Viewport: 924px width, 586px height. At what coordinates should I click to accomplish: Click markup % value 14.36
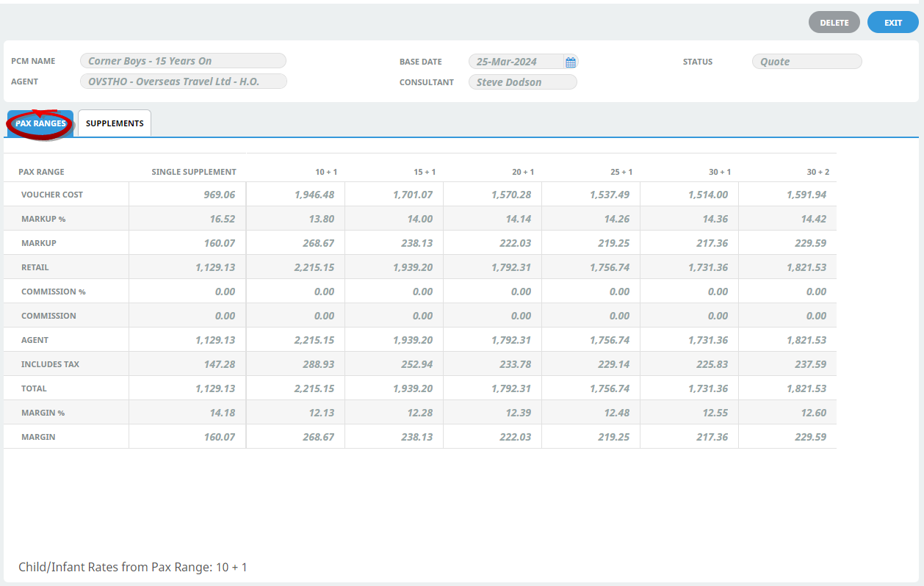tap(715, 219)
